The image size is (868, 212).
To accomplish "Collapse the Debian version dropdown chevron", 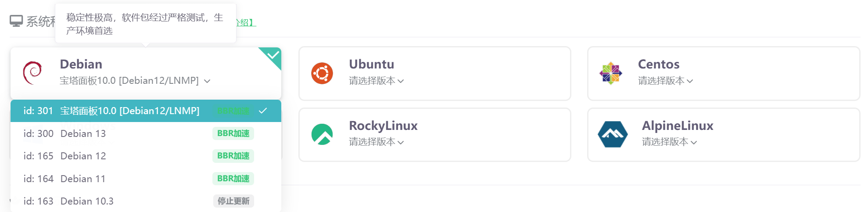I will [207, 81].
